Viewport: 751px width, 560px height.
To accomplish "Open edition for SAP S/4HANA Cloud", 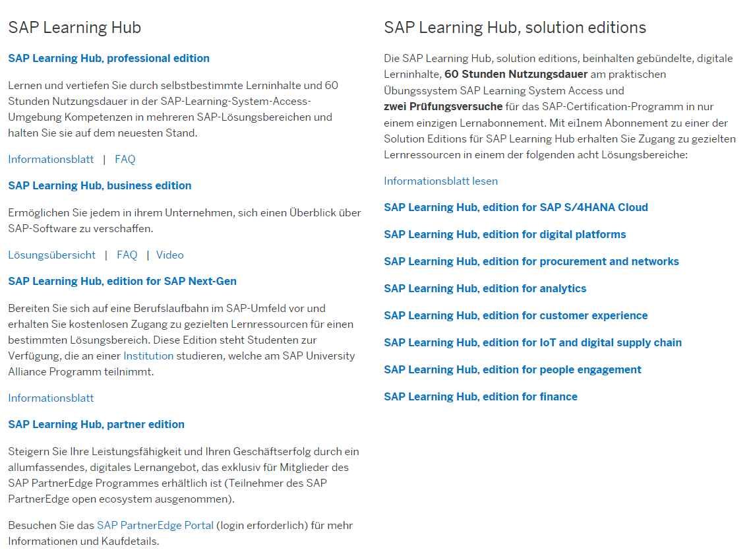I will tap(516, 208).
